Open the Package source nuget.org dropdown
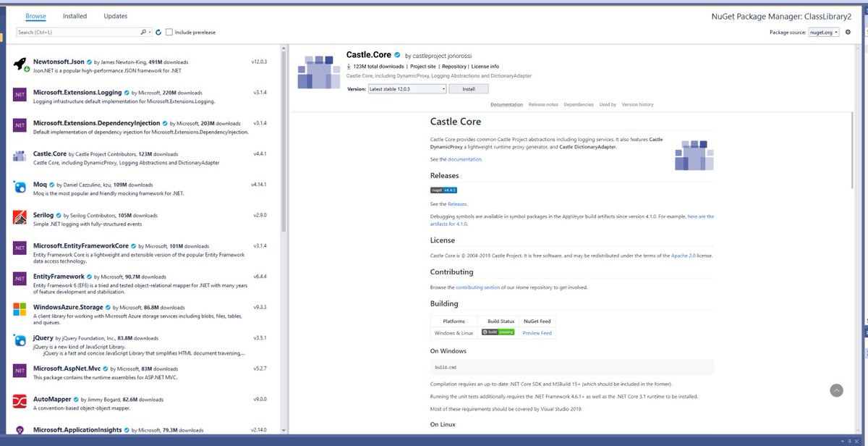Viewport: 868px width, 446px height. pyautogui.click(x=825, y=32)
